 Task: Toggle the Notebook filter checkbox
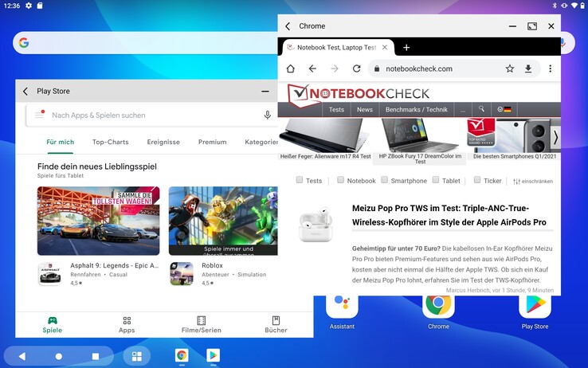(x=340, y=180)
